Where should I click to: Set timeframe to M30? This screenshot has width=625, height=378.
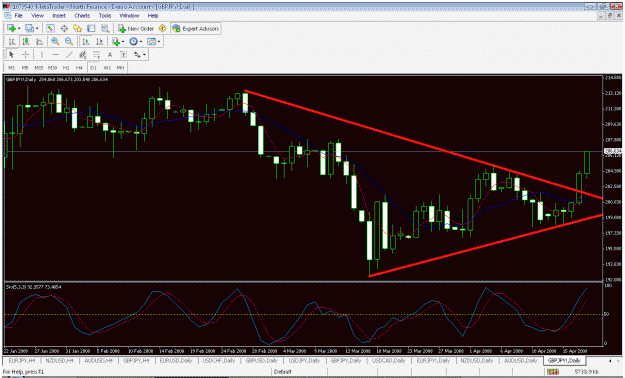(x=52, y=68)
